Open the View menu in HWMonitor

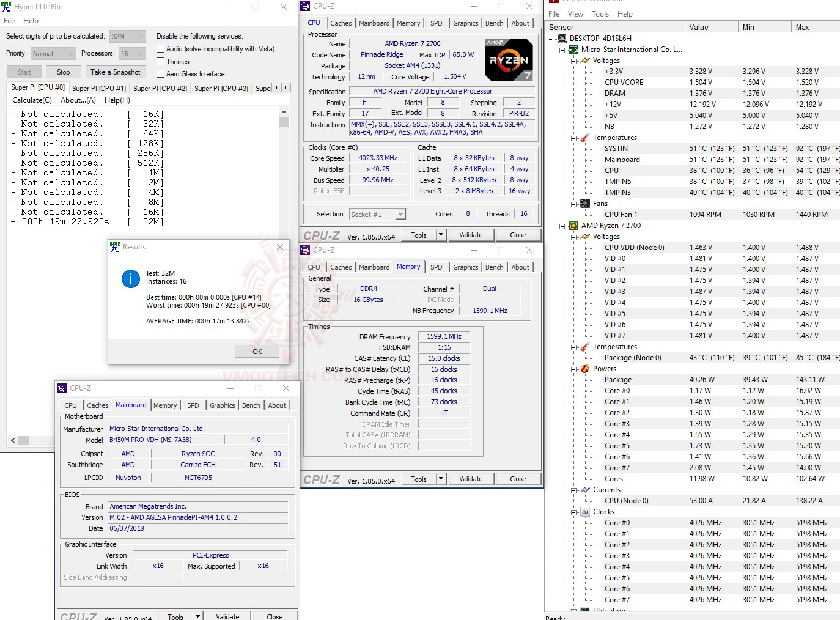(575, 13)
